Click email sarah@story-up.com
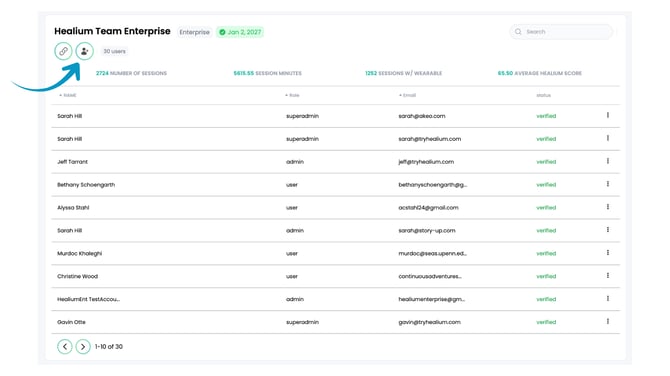Image resolution: width=670 pixels, height=376 pixels. click(427, 230)
